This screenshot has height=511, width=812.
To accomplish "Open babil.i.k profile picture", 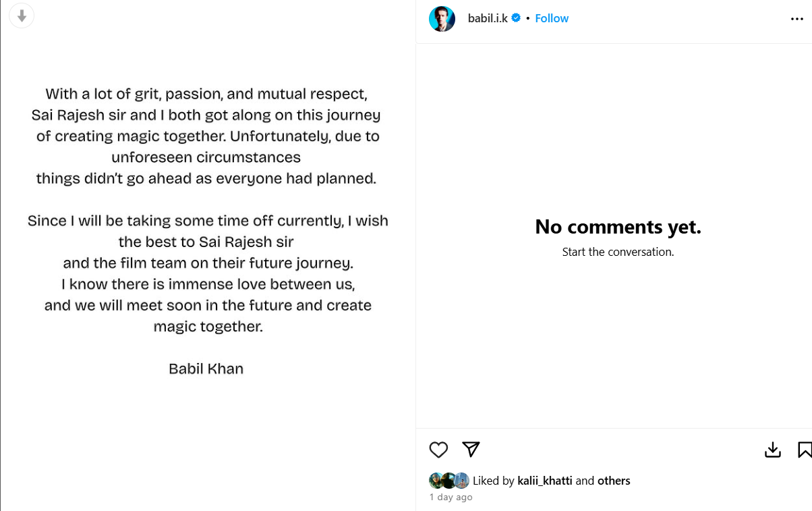I will coord(442,18).
